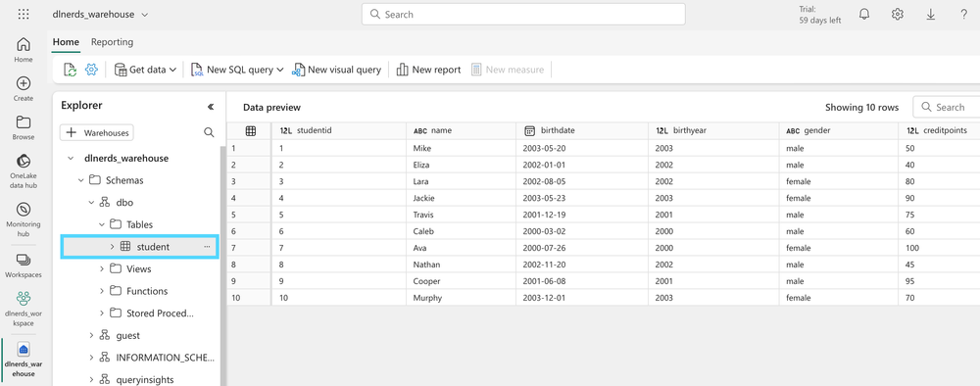
Task: Click the Warehouses add button
Action: coord(97,132)
